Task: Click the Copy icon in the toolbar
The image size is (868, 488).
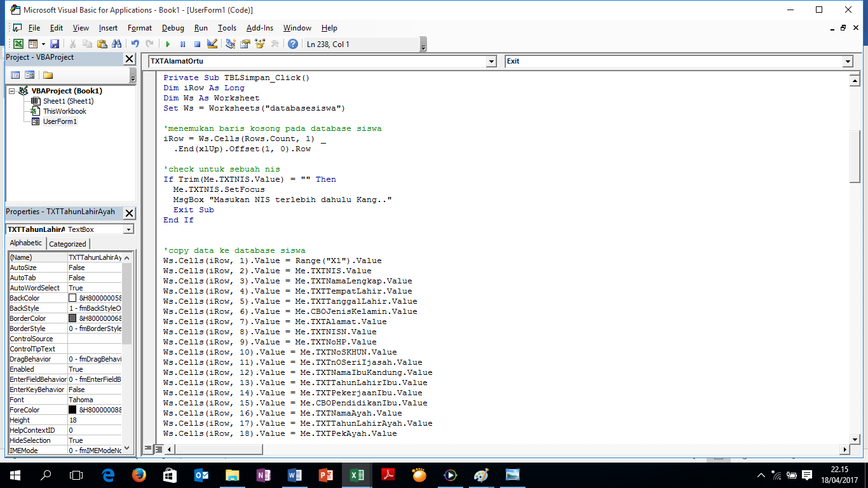Action: 87,44
